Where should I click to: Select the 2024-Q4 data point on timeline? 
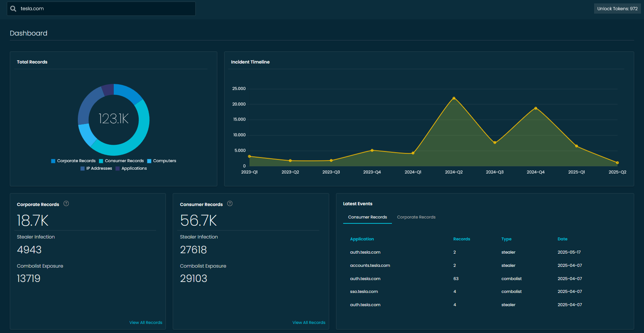click(536, 108)
